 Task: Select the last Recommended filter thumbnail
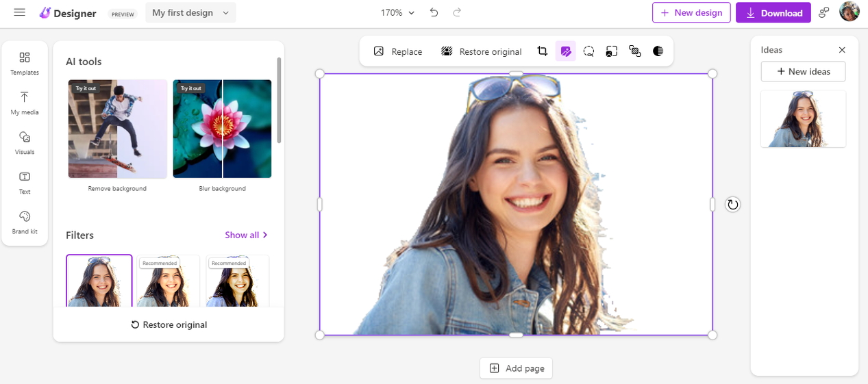click(238, 281)
